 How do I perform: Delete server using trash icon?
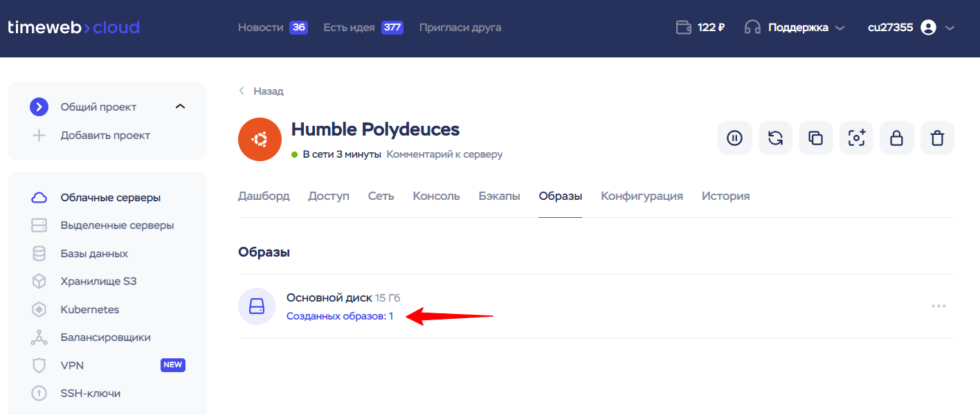tap(937, 138)
